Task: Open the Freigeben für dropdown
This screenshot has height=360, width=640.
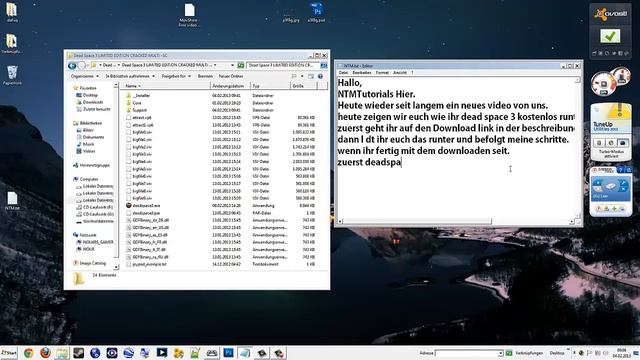Action: pos(176,76)
